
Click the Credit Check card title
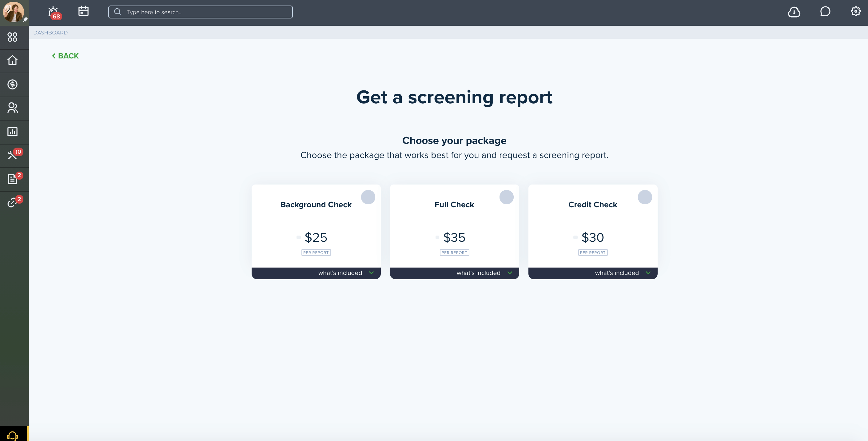pos(593,205)
